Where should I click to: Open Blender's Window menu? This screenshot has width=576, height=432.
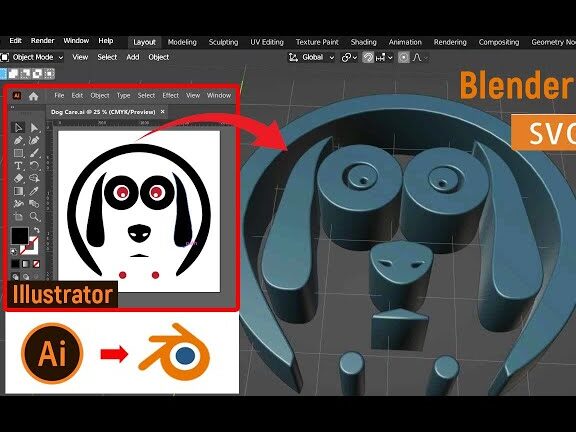[x=76, y=41]
